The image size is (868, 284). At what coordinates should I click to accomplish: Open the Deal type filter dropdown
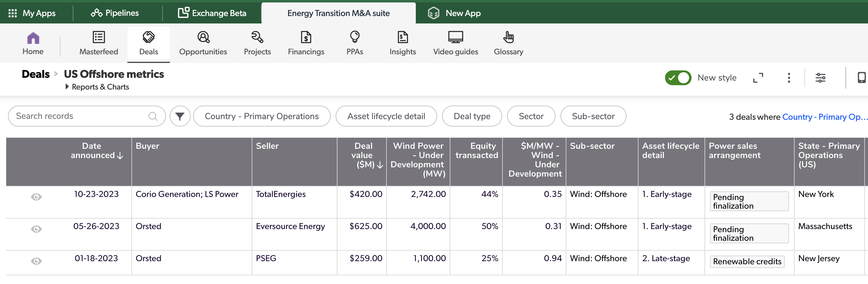[471, 116]
